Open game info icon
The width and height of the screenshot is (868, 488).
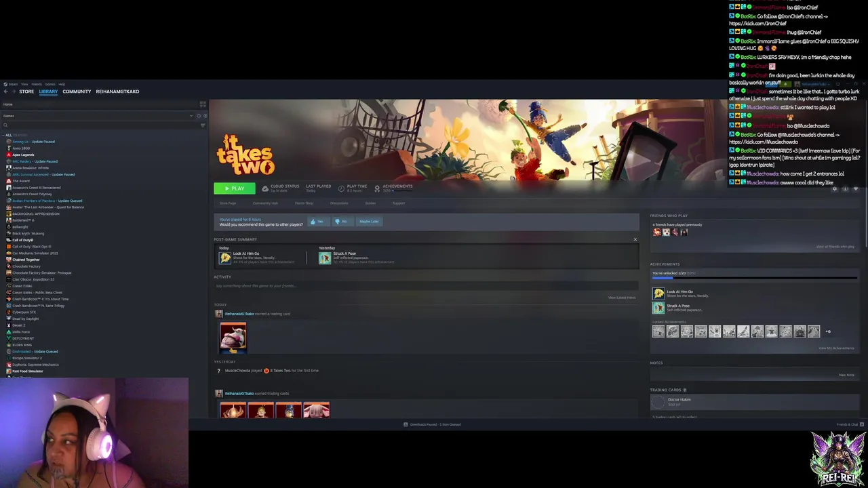click(x=845, y=188)
